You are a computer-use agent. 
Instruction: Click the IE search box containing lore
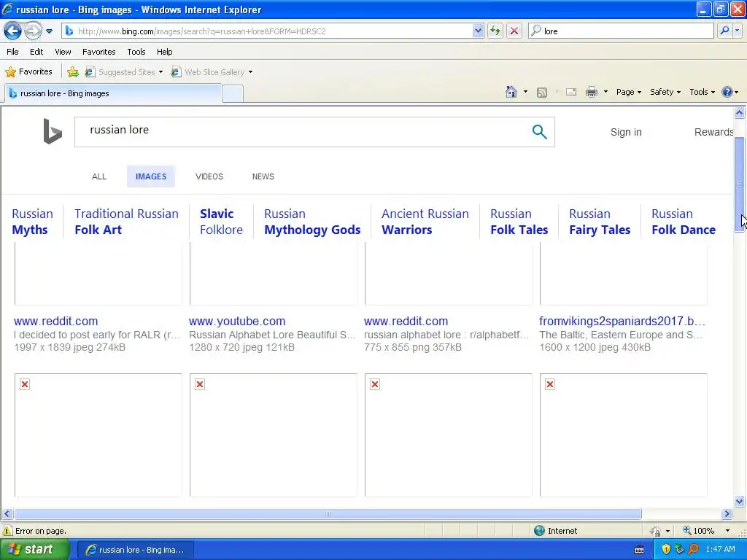tap(622, 31)
